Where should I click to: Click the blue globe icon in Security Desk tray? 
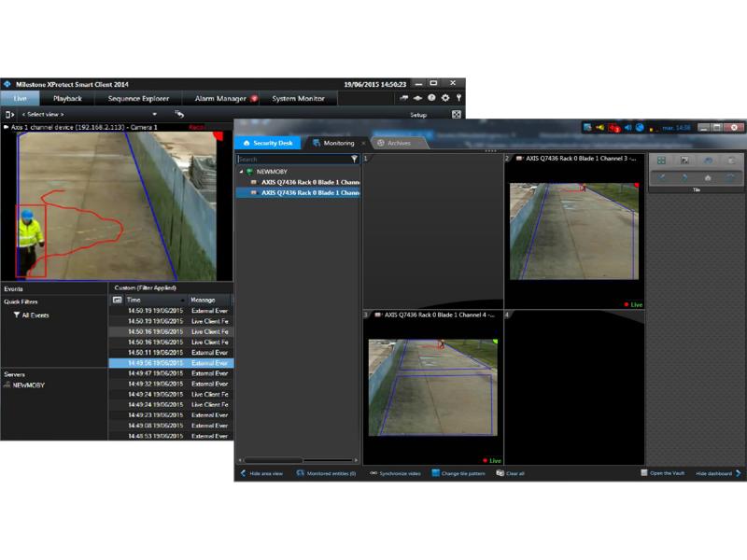click(x=640, y=127)
